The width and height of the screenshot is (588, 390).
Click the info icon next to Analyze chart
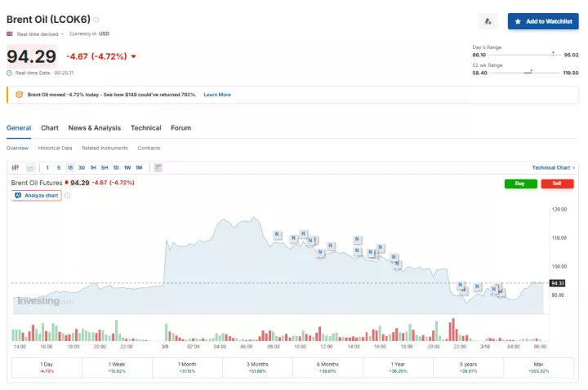pos(68,196)
